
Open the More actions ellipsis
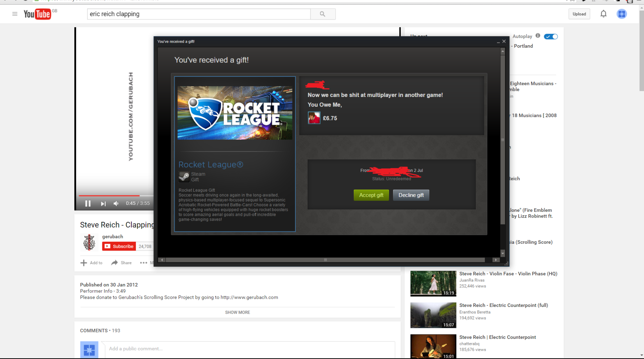[x=143, y=263]
